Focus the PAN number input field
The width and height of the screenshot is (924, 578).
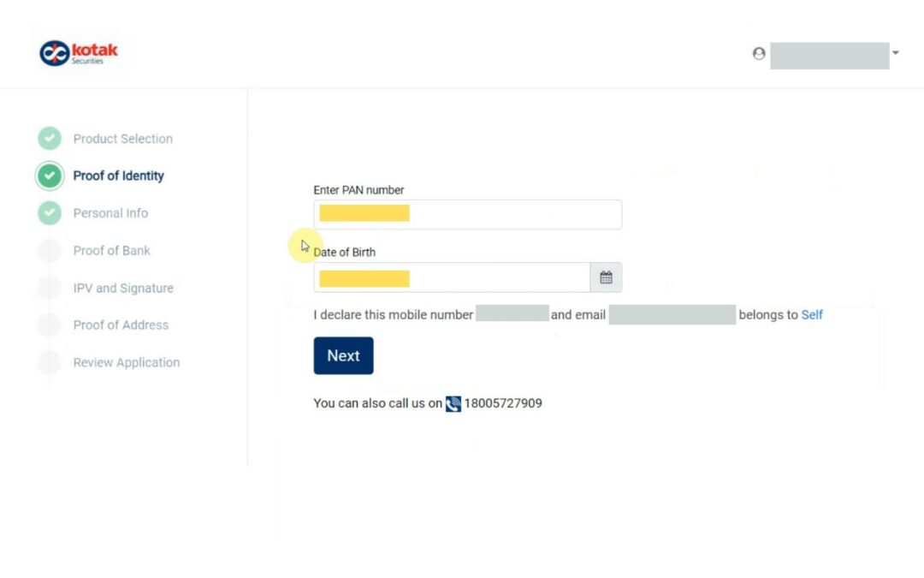click(x=467, y=214)
